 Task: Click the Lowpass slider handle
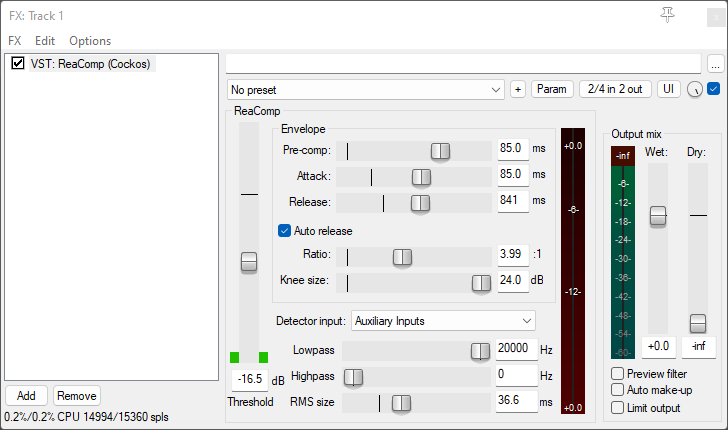pos(480,352)
